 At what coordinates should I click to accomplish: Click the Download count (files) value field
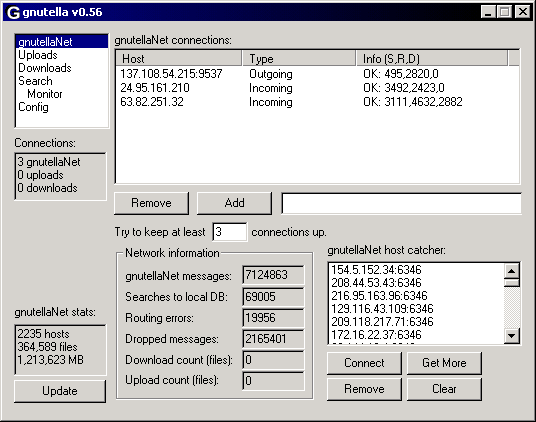273,360
